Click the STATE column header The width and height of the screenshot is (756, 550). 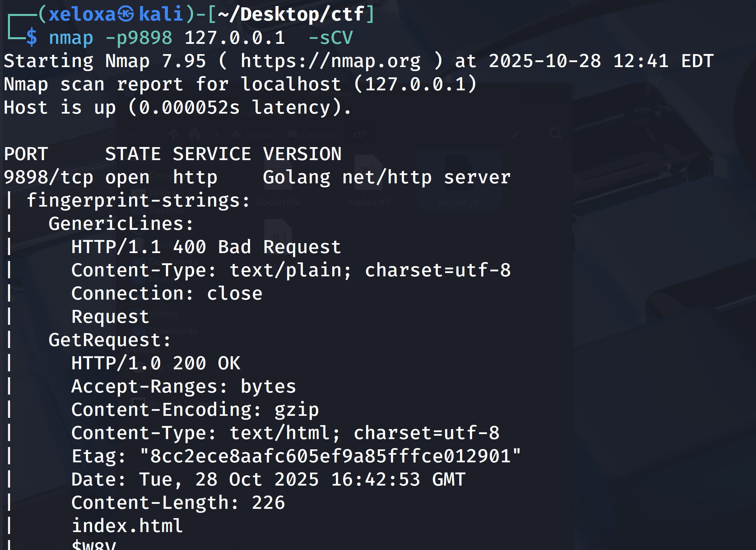pyautogui.click(x=133, y=154)
